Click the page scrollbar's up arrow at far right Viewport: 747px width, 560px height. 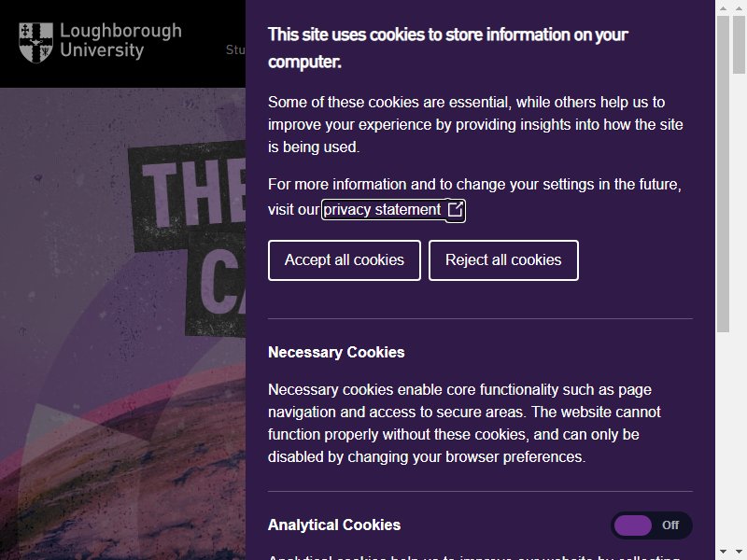pyautogui.click(x=739, y=8)
